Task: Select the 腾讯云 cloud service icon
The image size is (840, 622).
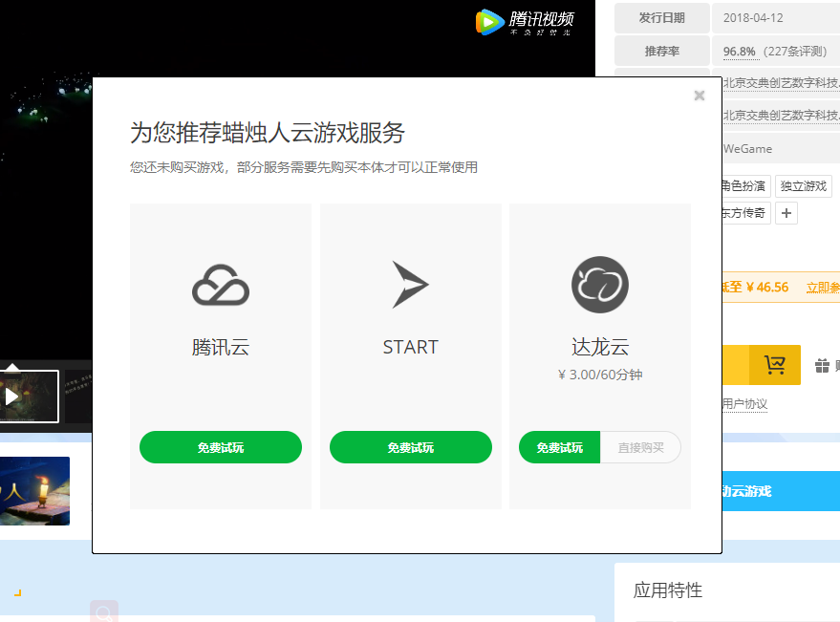Action: pyautogui.click(x=220, y=283)
